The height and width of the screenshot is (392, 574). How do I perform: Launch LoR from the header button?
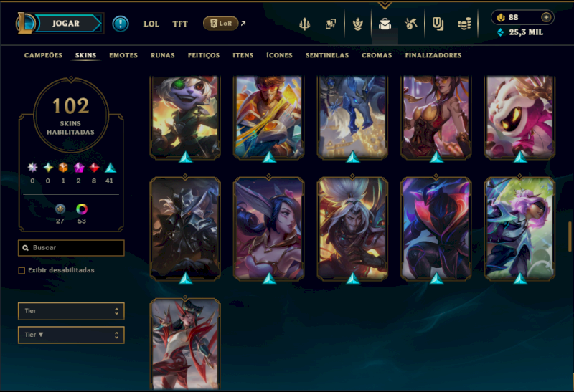pyautogui.click(x=221, y=24)
